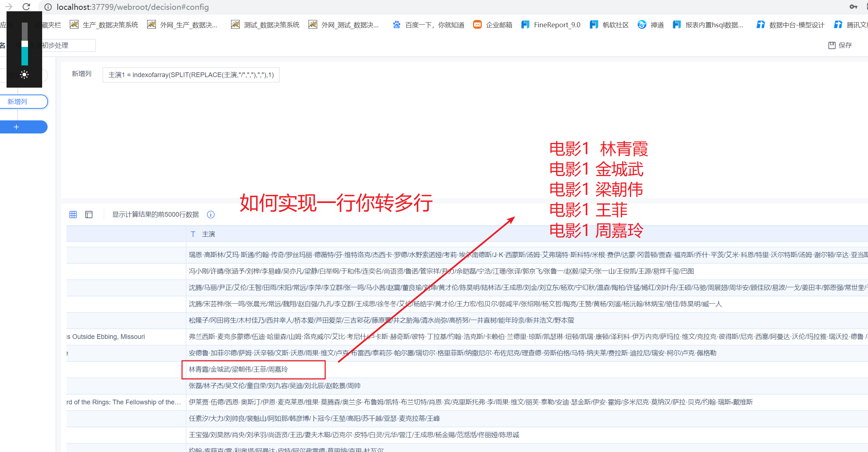Reload the page with the refresh icon
Image resolution: width=868 pixels, height=452 pixels.
pyautogui.click(x=26, y=7)
